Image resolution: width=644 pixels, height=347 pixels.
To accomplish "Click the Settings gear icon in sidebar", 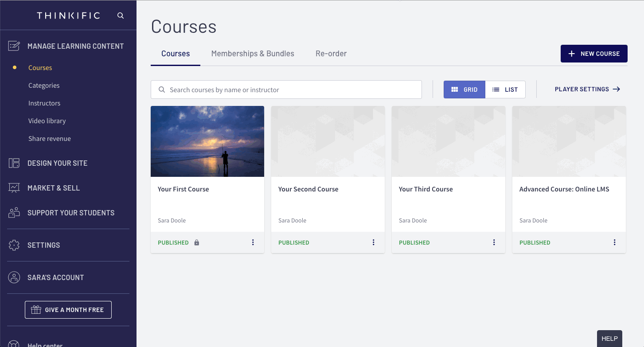I will pos(14,245).
